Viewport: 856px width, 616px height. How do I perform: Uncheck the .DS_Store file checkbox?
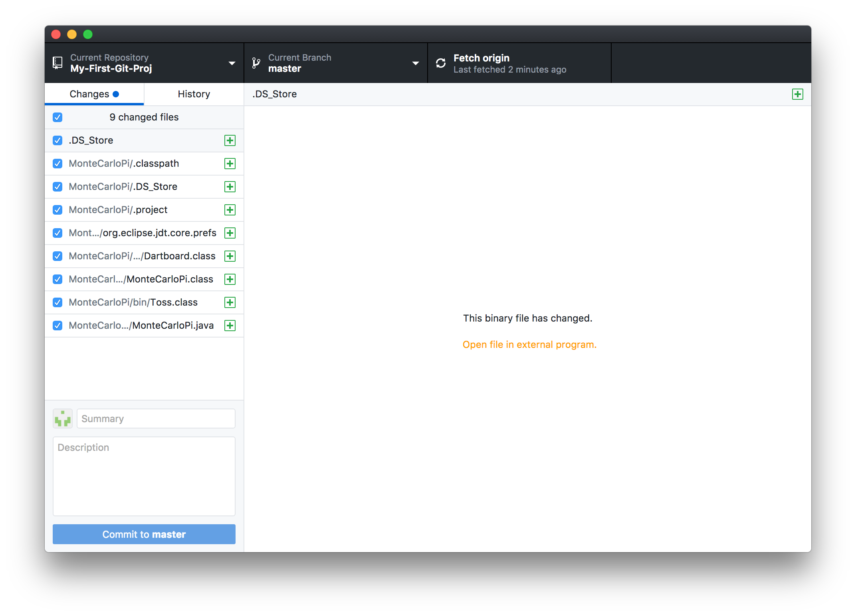click(x=57, y=140)
